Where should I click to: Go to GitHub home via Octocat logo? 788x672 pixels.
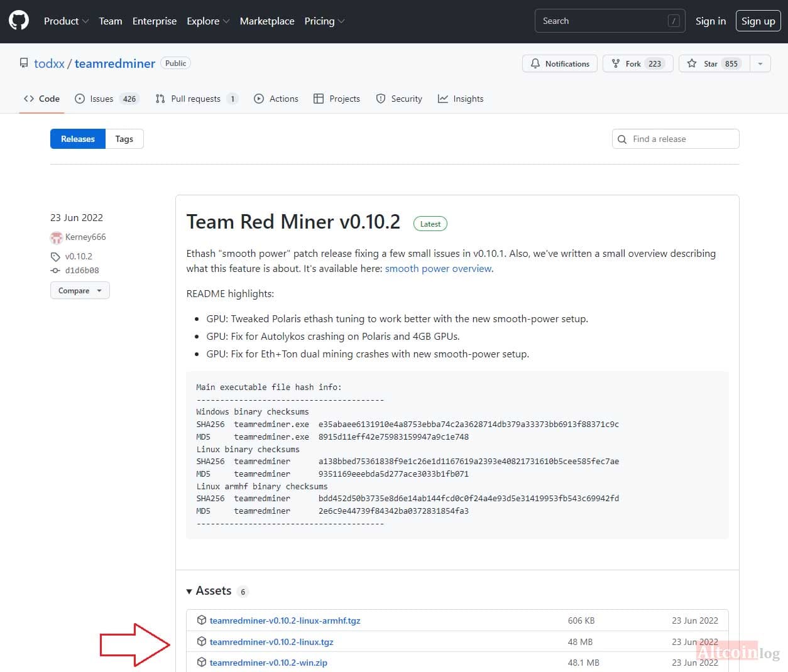coord(19,21)
